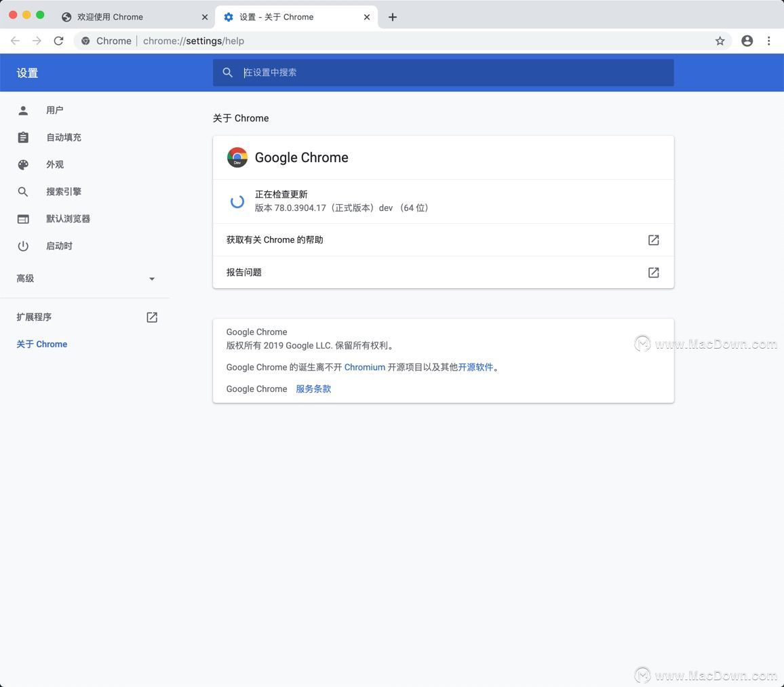The height and width of the screenshot is (687, 784).
Task: Select 用户 in the settings sidebar
Action: coord(54,110)
